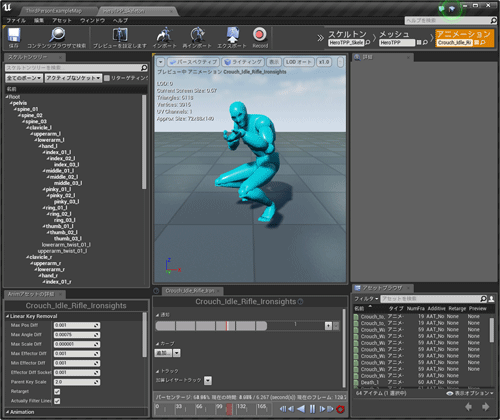Select the hand_l bone in skeleton tree
The image size is (500, 420).
[x=49, y=146]
